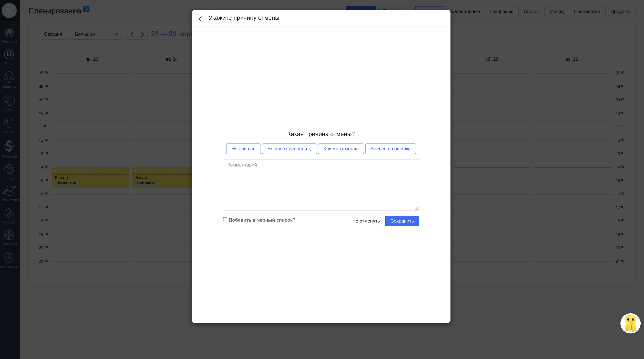The width and height of the screenshot is (644, 359).
Task: Click the Сохранить button
Action: pyautogui.click(x=402, y=221)
